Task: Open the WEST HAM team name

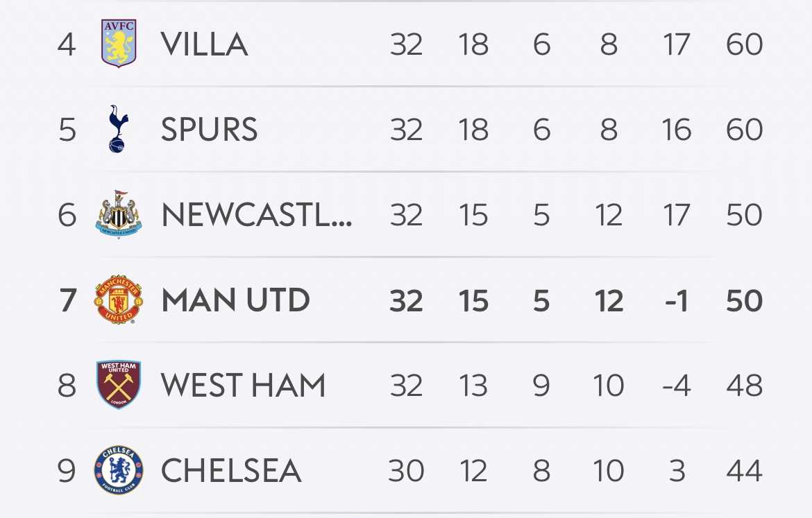Action: [243, 386]
